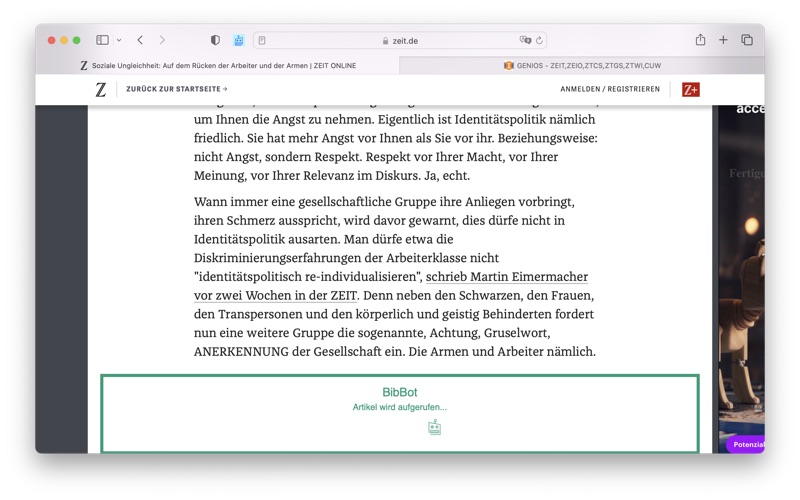800x500 pixels.
Task: Click the ZEIT Z logo
Action: [101, 90]
